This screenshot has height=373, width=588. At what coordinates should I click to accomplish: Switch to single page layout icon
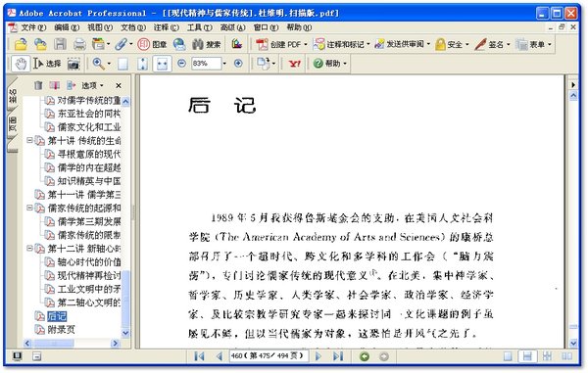508,356
